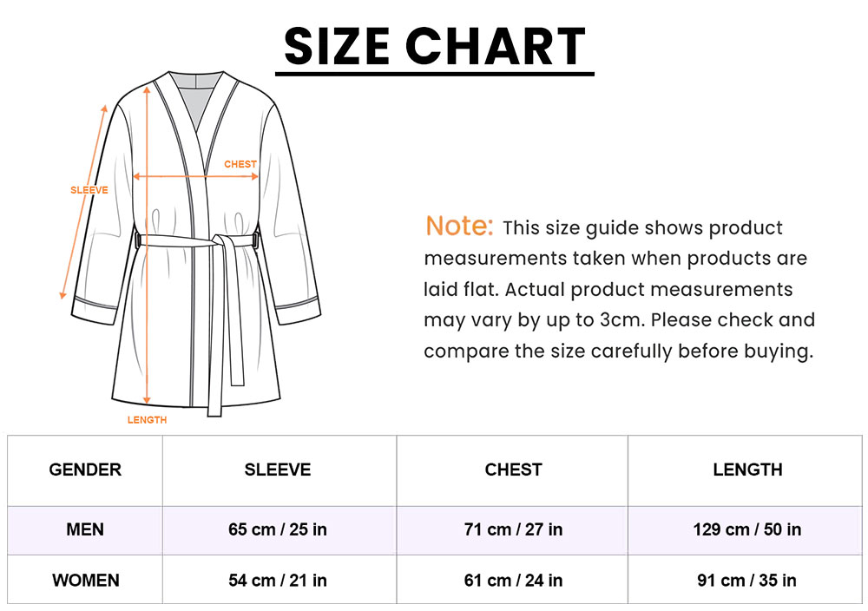868x611 pixels.
Task: Click the orange 'Note:' heading text
Action: click(x=459, y=227)
